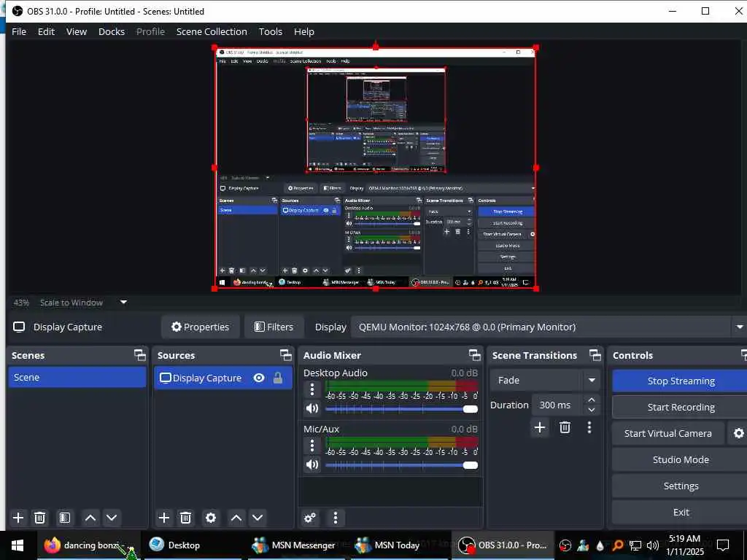The image size is (747, 560).
Task: Pop out the Sources dock
Action: click(285, 355)
